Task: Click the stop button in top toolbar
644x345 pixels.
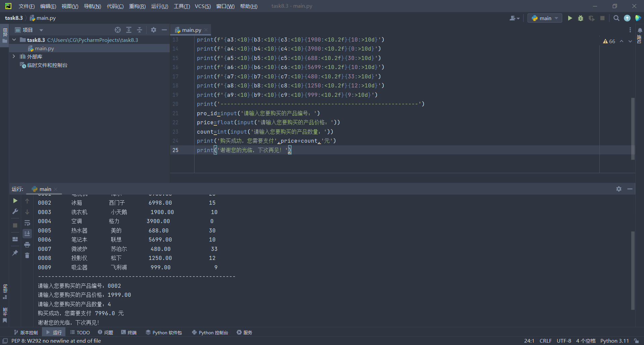Action: 602,18
